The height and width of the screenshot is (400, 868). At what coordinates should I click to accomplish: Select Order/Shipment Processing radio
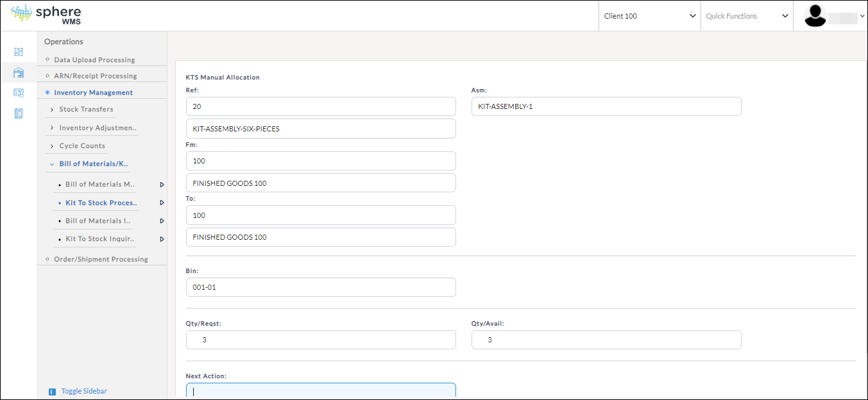(x=47, y=259)
